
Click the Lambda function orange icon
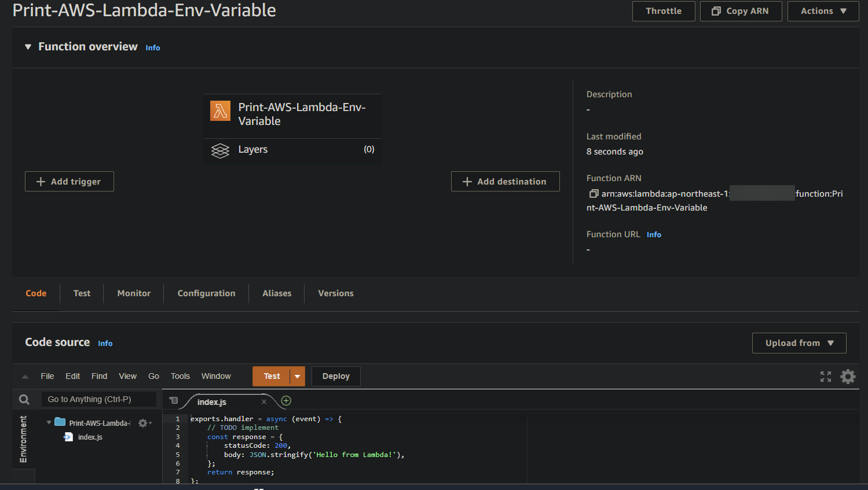tap(220, 111)
